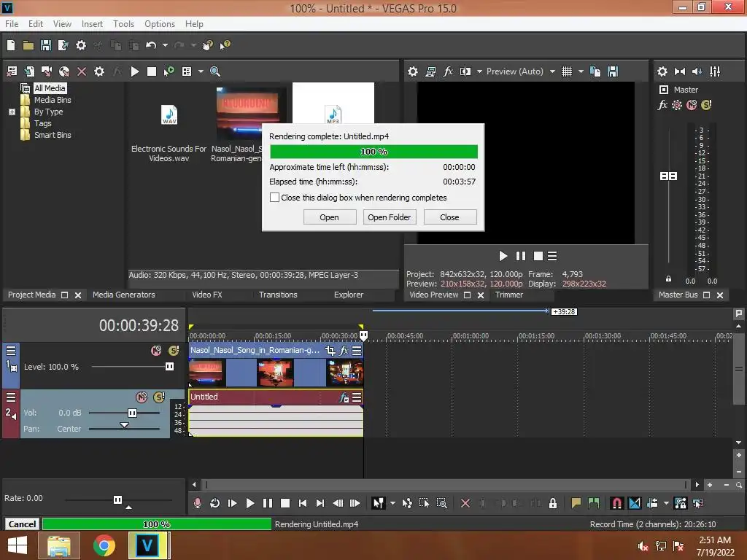Save project with the floppy disk icon
This screenshot has width=747, height=560.
(x=46, y=45)
